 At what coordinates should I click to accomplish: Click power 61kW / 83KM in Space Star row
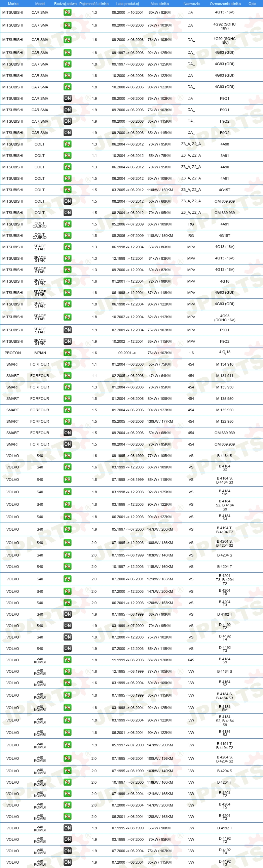(159, 258)
